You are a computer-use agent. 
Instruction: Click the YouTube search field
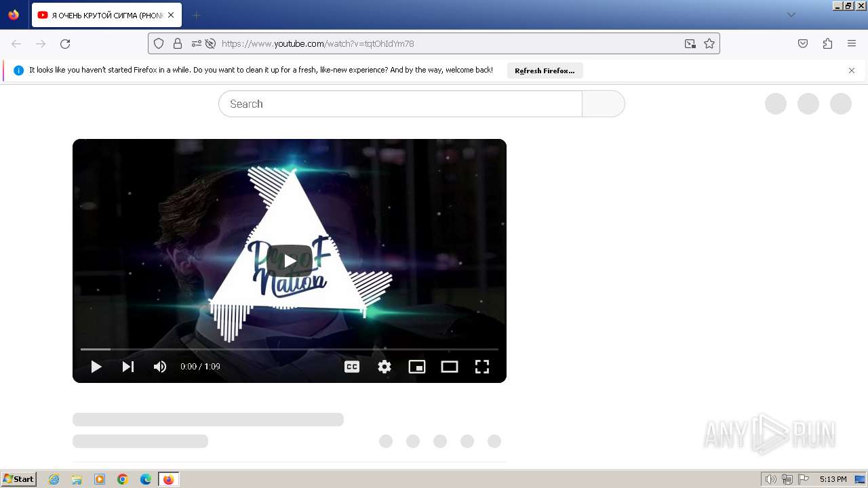click(400, 104)
